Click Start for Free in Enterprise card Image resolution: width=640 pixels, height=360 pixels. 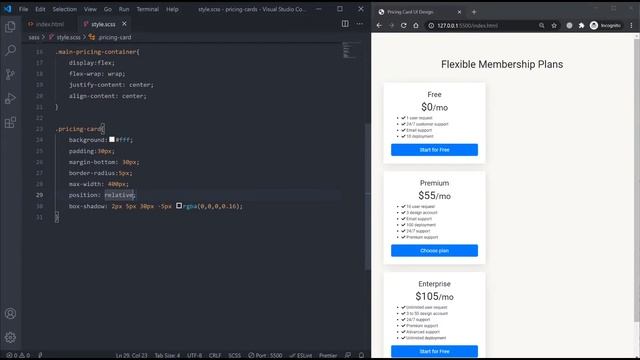434,351
